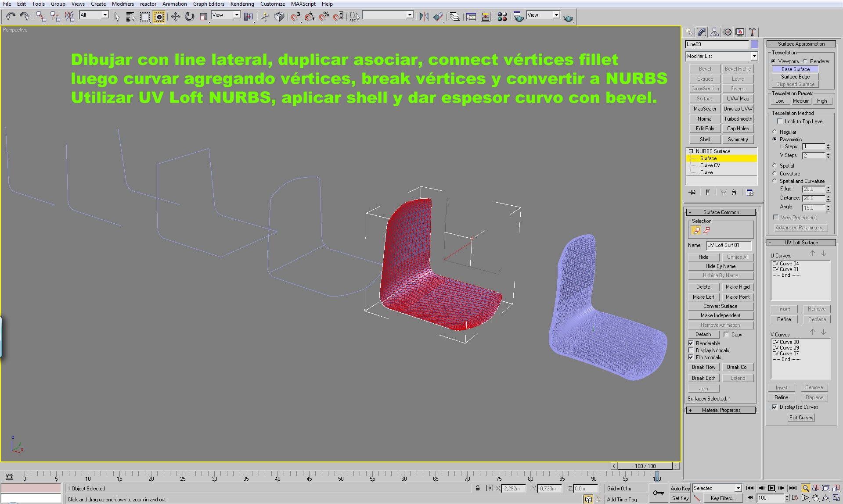The height and width of the screenshot is (504, 843).
Task: Open the Rendering menu
Action: click(242, 4)
